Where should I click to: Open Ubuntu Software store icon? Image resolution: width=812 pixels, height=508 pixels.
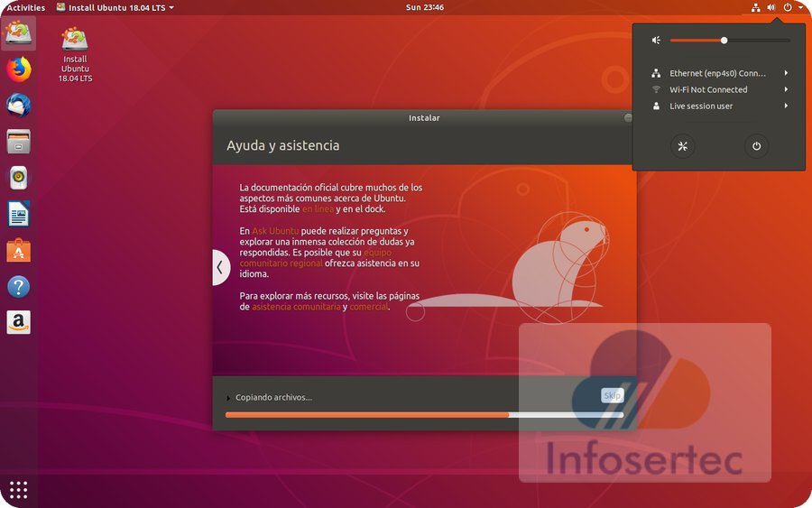18,250
